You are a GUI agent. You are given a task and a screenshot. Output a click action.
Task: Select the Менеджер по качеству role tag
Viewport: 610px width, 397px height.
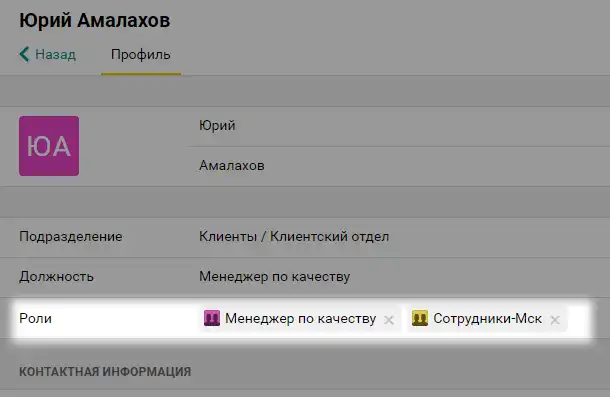pyautogui.click(x=300, y=319)
